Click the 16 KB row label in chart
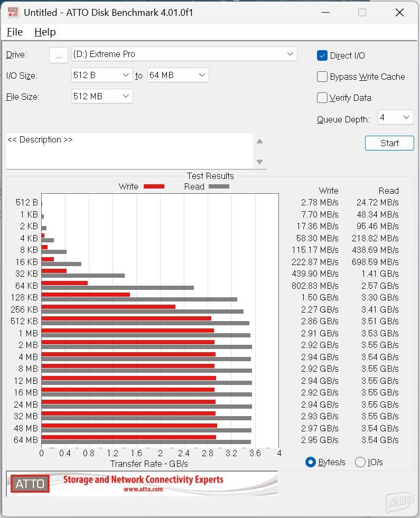 (x=27, y=262)
